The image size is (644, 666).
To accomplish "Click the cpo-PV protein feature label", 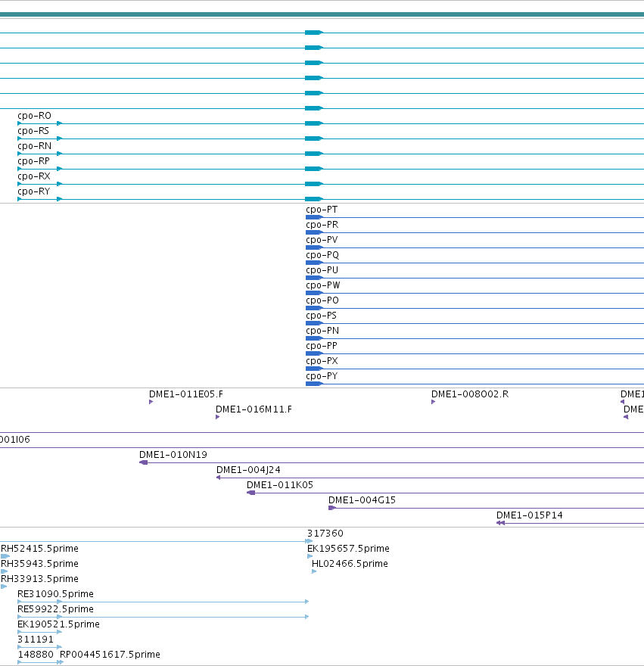I will [322, 240].
